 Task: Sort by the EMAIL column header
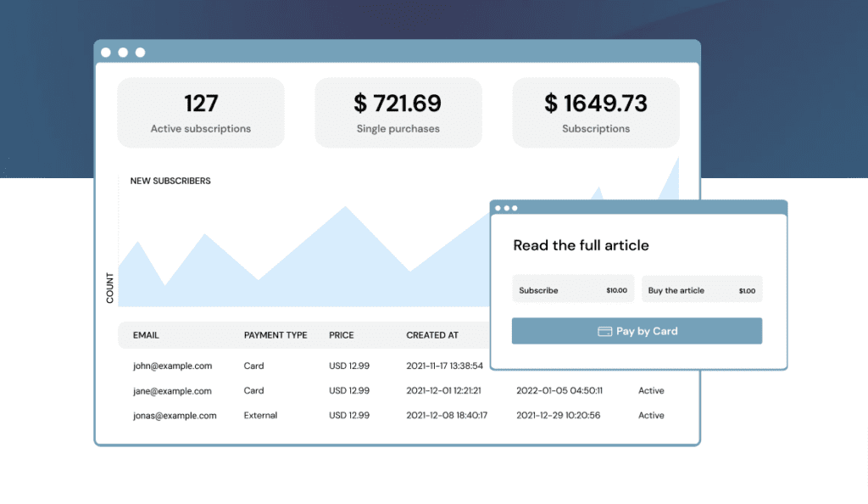(146, 335)
